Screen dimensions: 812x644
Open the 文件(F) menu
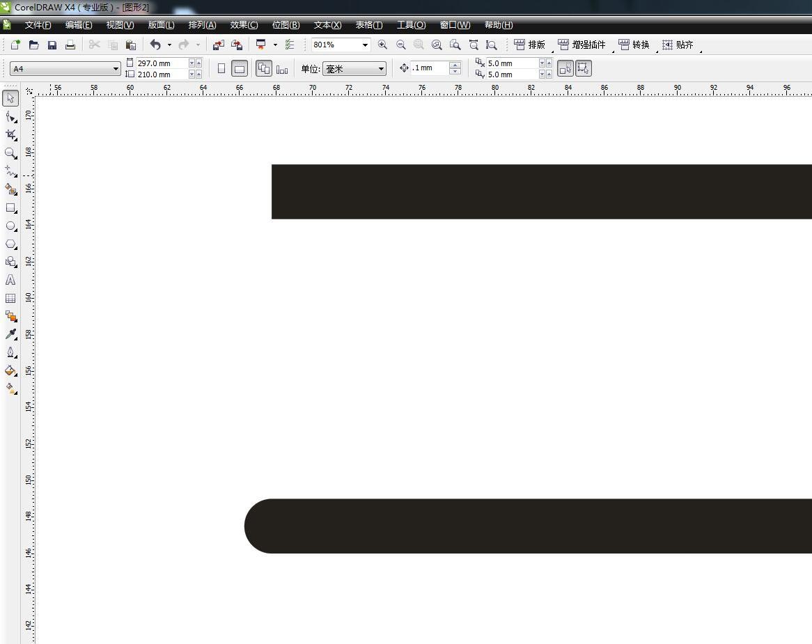point(38,25)
